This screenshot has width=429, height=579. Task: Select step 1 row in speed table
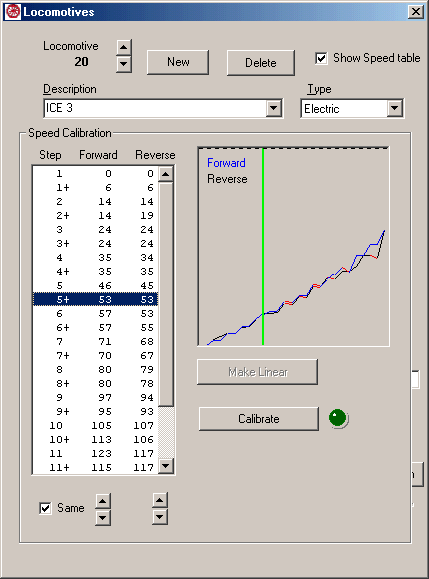pos(95,174)
